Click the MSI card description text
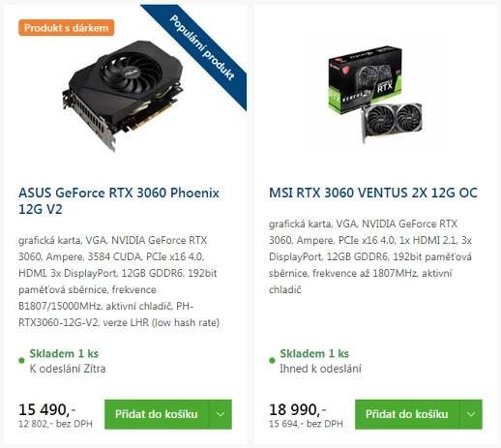The width and height of the screenshot is (501, 448). tap(370, 256)
